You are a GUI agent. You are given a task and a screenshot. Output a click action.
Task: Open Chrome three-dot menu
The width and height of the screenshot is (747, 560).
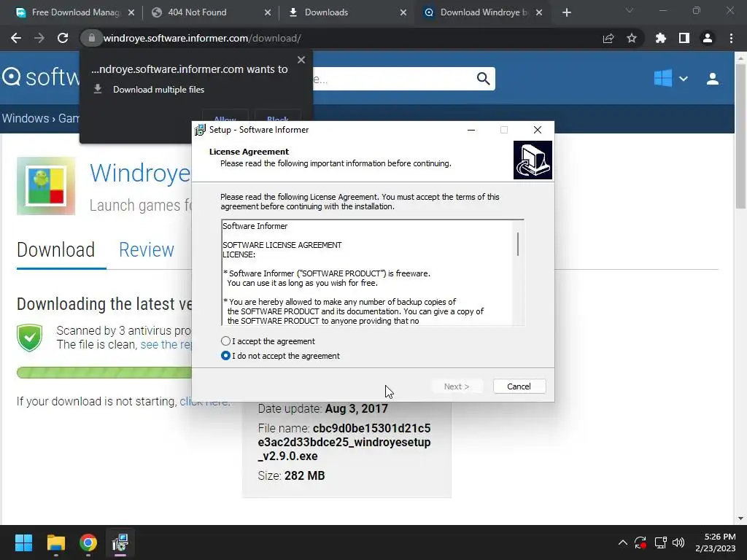(x=731, y=38)
